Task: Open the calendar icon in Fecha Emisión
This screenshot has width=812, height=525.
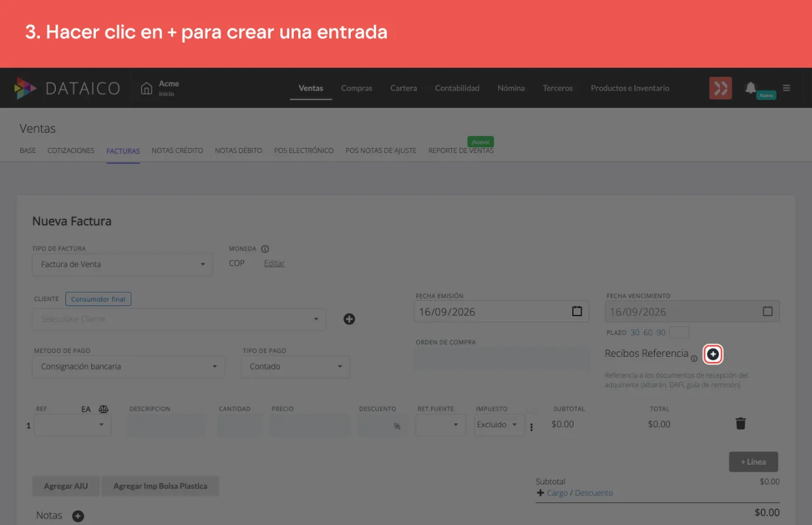Action: click(x=577, y=312)
